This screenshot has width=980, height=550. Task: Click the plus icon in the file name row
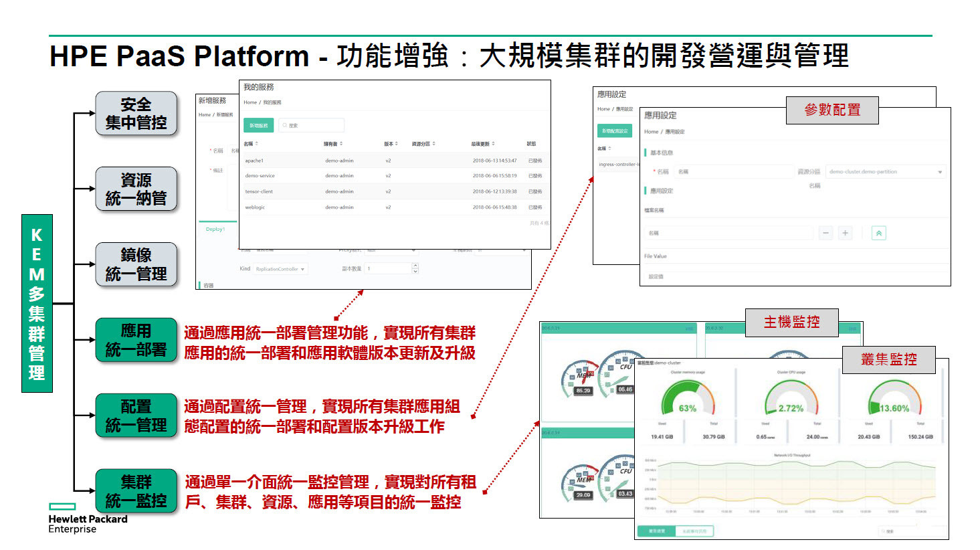click(845, 233)
